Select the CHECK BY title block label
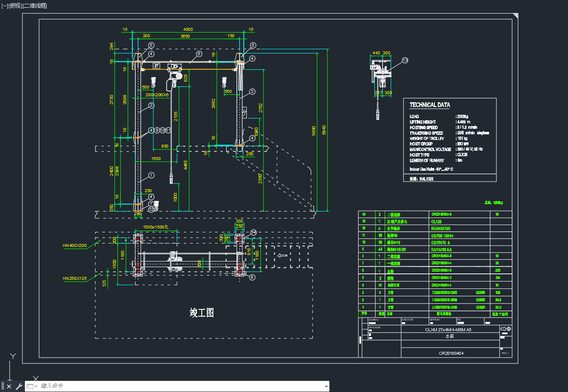568x392 pixels. coord(407,320)
